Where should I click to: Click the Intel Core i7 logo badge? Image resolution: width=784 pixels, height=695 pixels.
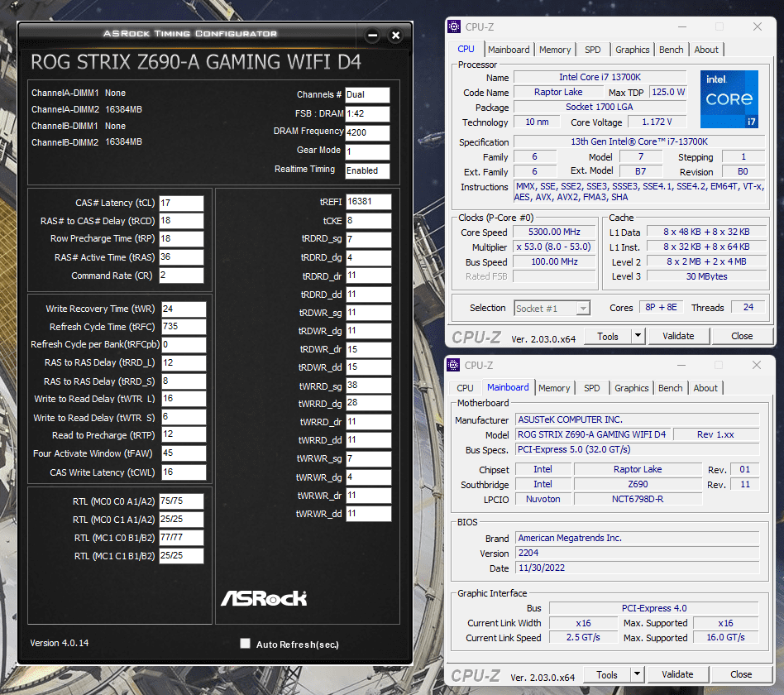pos(729,99)
